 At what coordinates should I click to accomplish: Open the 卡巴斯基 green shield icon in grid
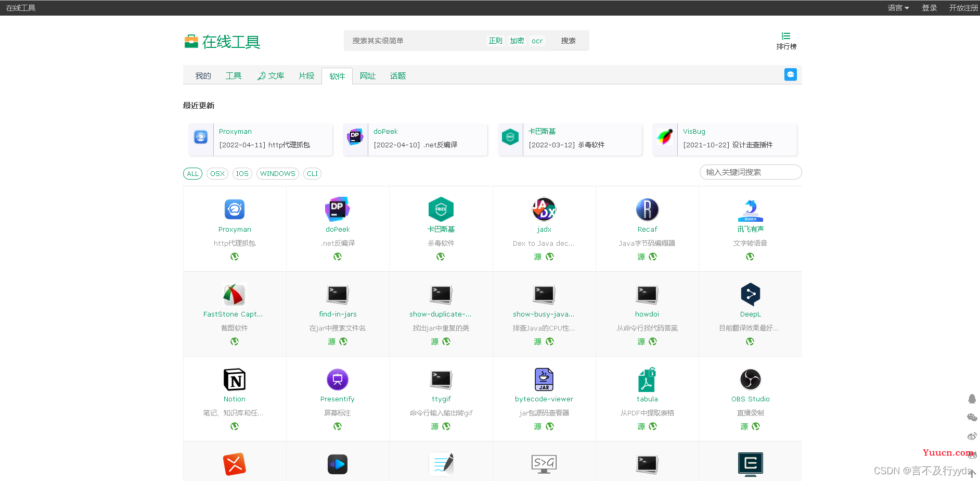click(441, 209)
